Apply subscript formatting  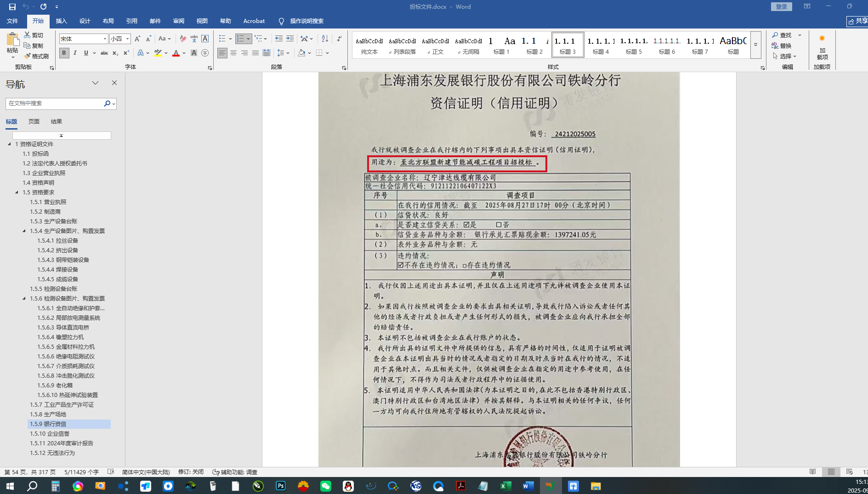coord(115,53)
